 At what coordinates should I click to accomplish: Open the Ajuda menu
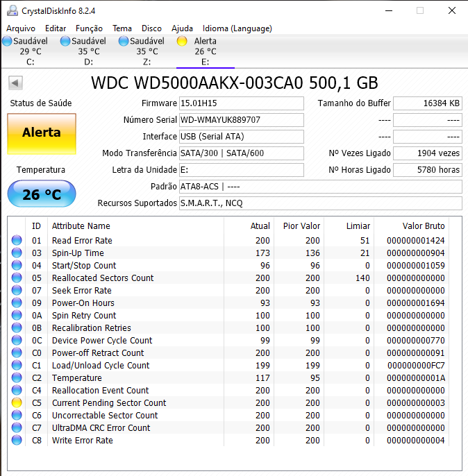(x=182, y=28)
